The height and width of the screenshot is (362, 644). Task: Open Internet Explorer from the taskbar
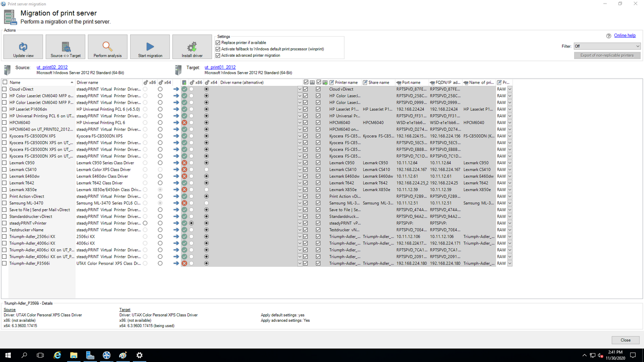coord(57,355)
